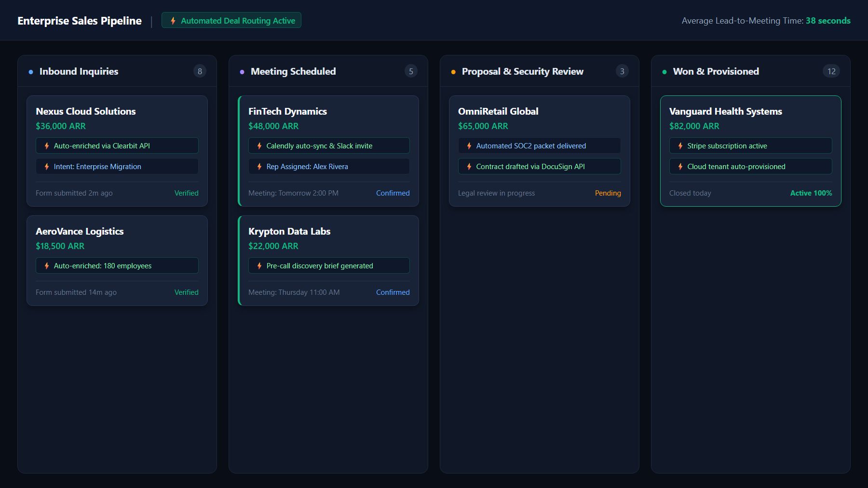868x488 pixels.
Task: Click Confirmed status on FinTech Dynamics card
Action: coord(393,193)
